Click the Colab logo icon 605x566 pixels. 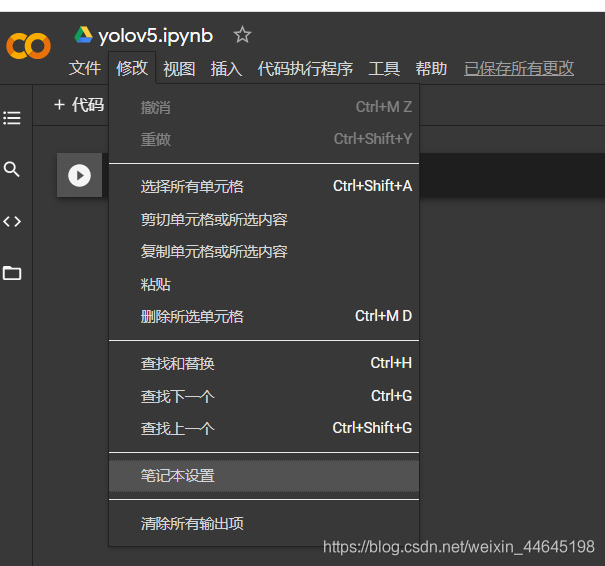[x=28, y=46]
